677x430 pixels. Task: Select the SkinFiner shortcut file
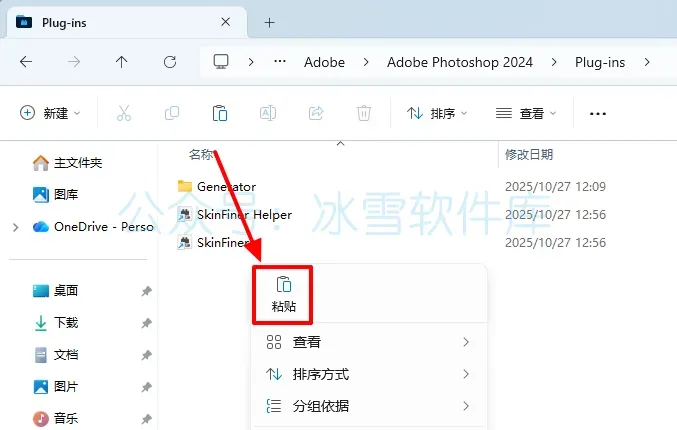pyautogui.click(x=214, y=243)
